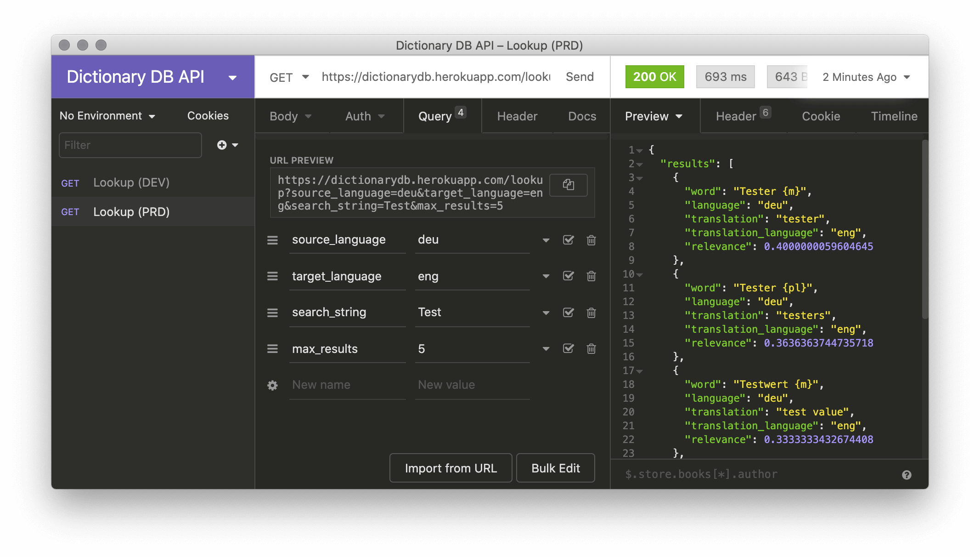This screenshot has height=557, width=980.
Task: Open the response Header tab
Action: coord(743,116)
